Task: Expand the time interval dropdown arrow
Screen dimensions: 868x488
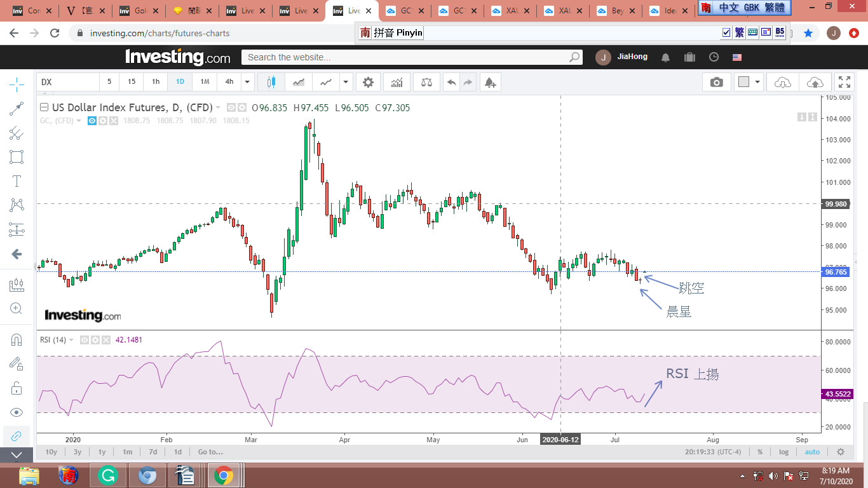Action: (248, 82)
